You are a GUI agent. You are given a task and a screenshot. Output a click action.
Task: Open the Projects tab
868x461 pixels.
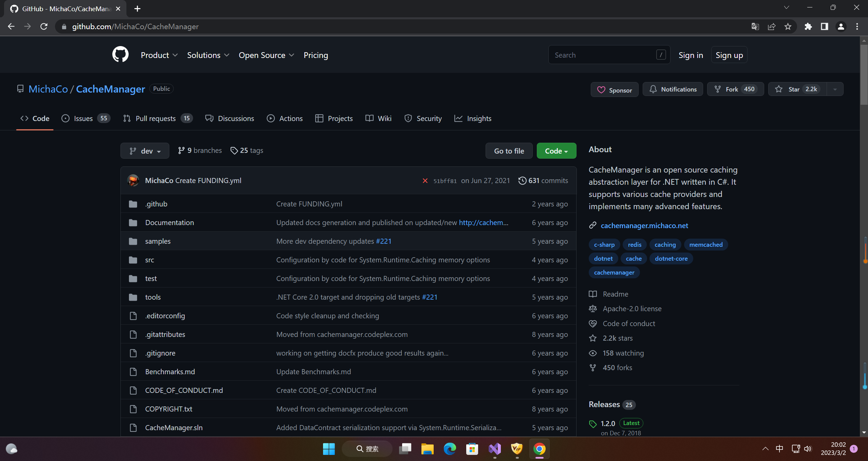[x=334, y=118]
